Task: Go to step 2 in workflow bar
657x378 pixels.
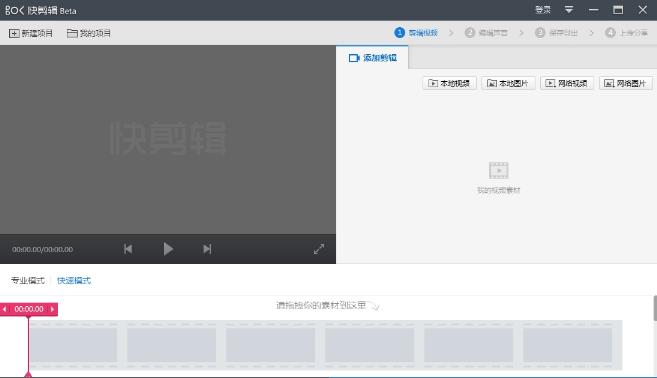Action: click(486, 33)
